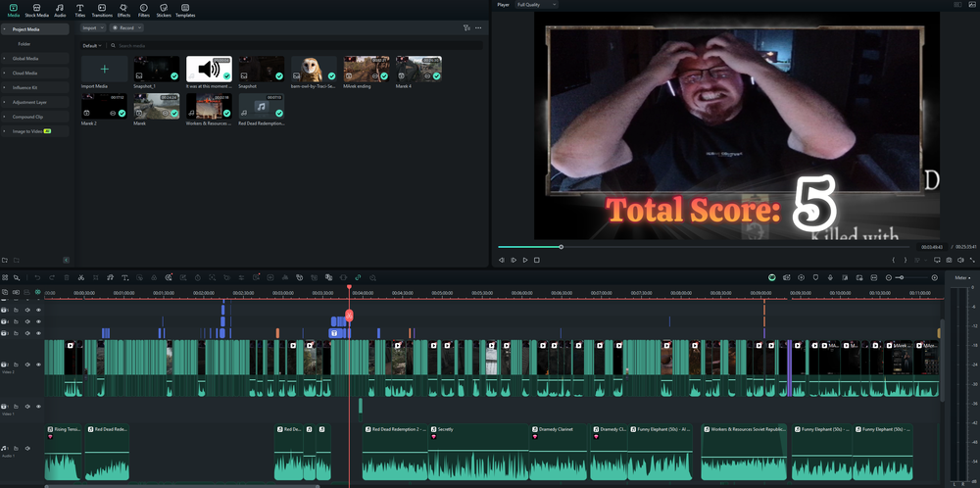Open the Audio tab
The height and width of the screenshot is (488, 980).
tap(60, 10)
